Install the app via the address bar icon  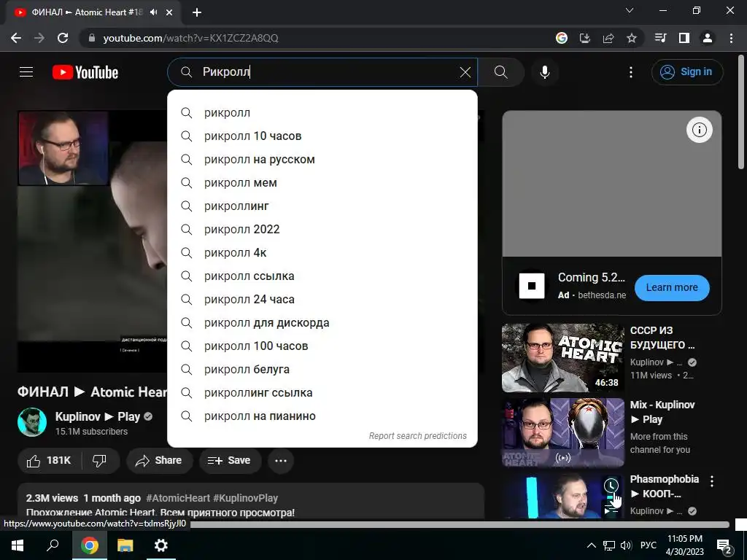click(x=585, y=38)
